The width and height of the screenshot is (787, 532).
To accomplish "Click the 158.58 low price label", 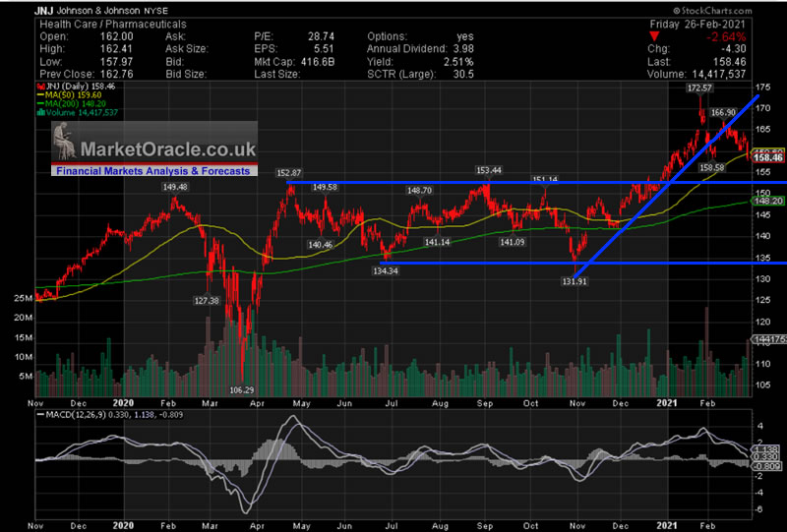I will point(712,167).
